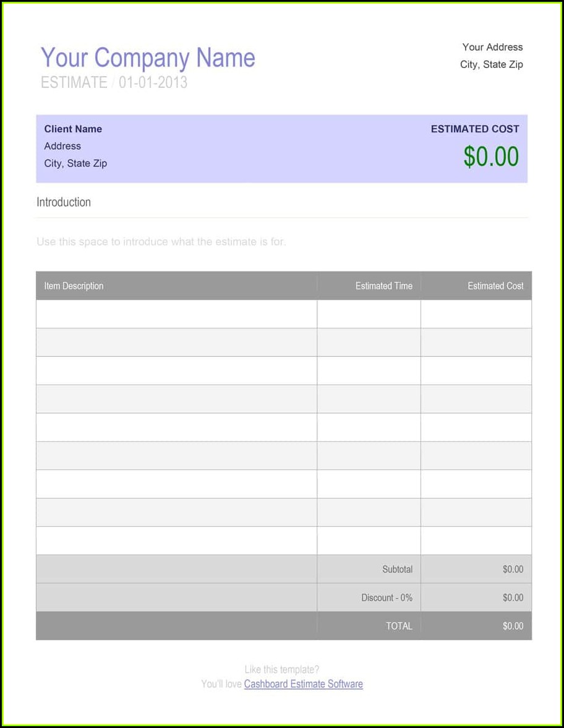Click the Client Name field
Screen dimensions: 564x728
(73, 129)
